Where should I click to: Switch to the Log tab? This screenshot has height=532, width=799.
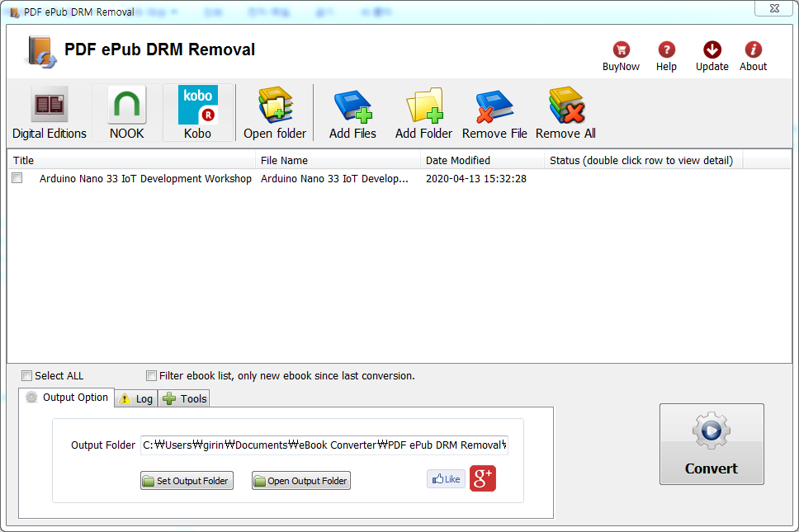pos(136,398)
